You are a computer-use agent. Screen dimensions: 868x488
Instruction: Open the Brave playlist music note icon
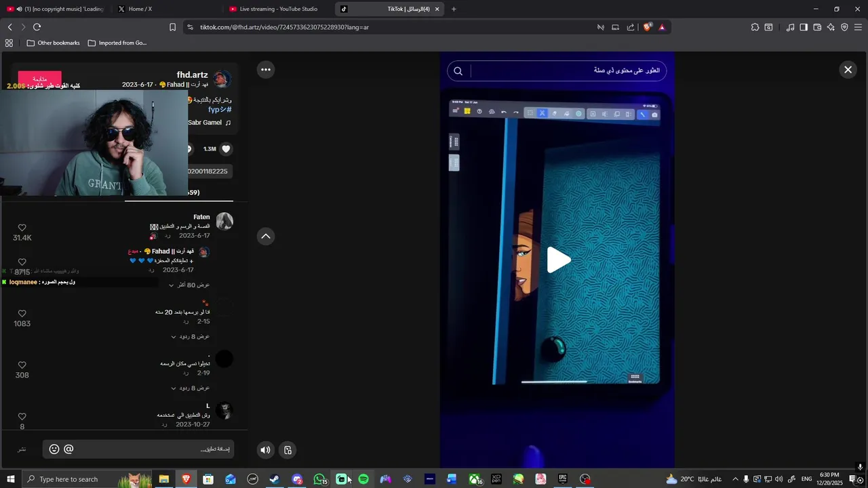coord(790,27)
